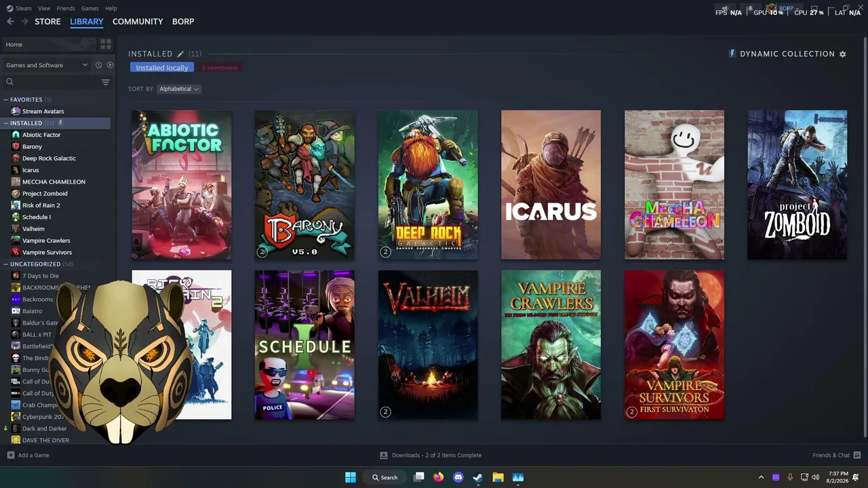This screenshot has width=868, height=488.
Task: Open Steam notifications bell
Action: point(749,9)
